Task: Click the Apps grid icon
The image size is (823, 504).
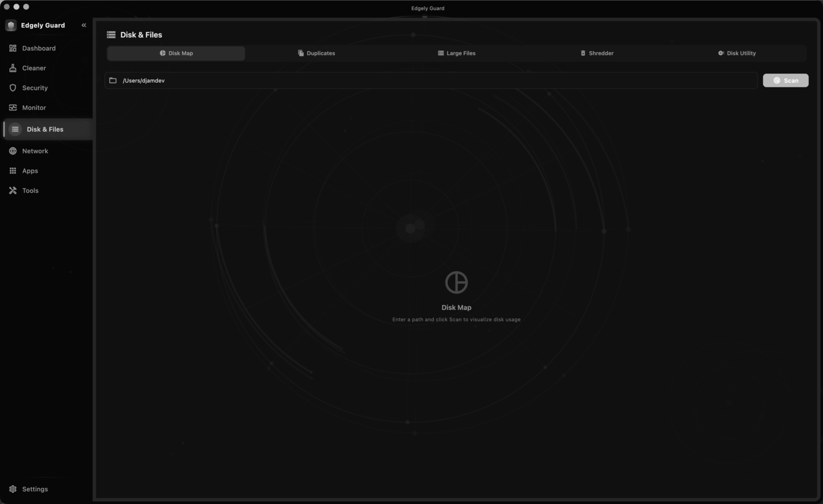Action: pyautogui.click(x=13, y=171)
